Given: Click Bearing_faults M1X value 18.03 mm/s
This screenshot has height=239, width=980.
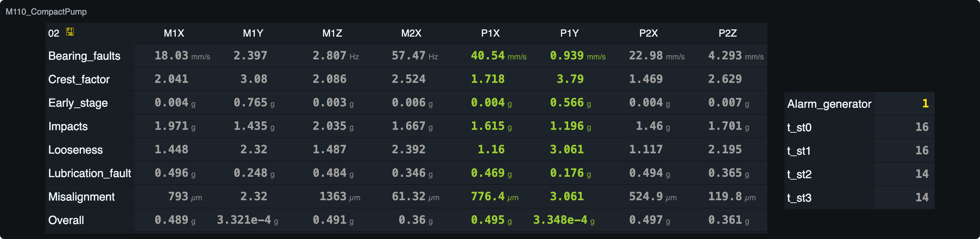Looking at the screenshot, I should pos(182,55).
